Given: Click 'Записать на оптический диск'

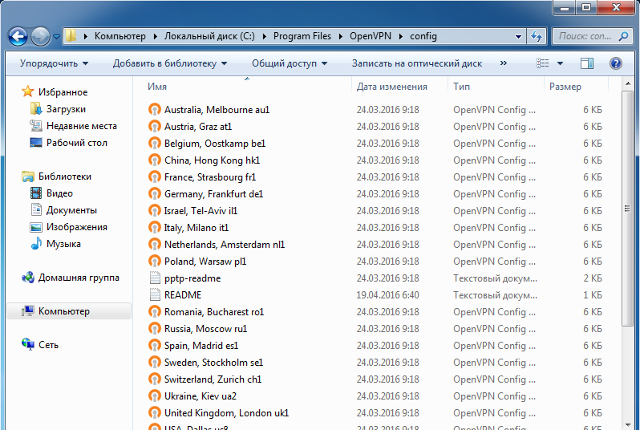Looking at the screenshot, I should pos(417,64).
